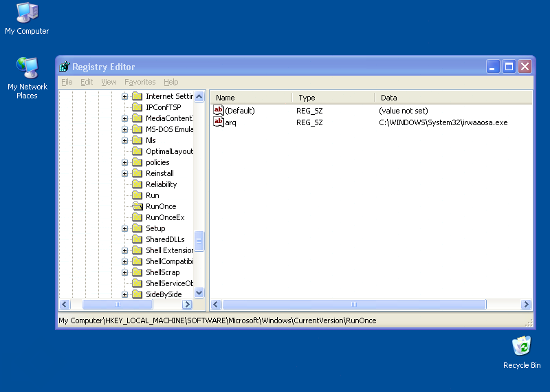
Task: Expand the Shell Extensions key
Action: click(124, 250)
